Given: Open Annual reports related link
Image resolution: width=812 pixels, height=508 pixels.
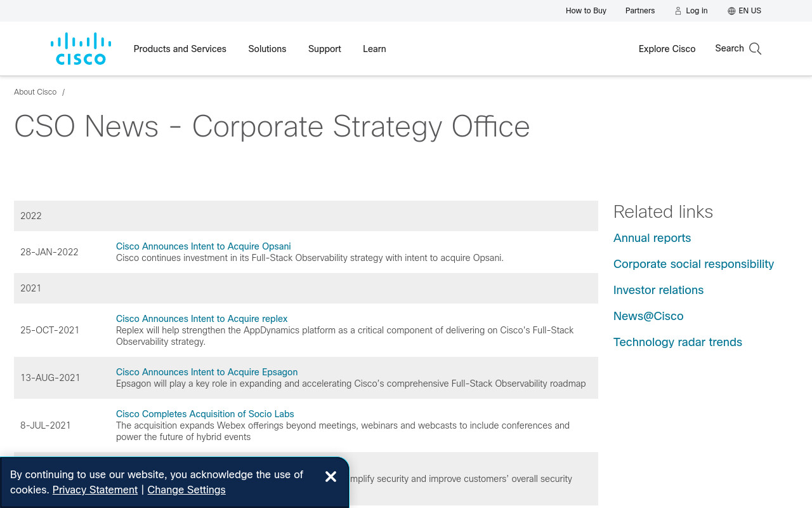Looking at the screenshot, I should tap(652, 238).
